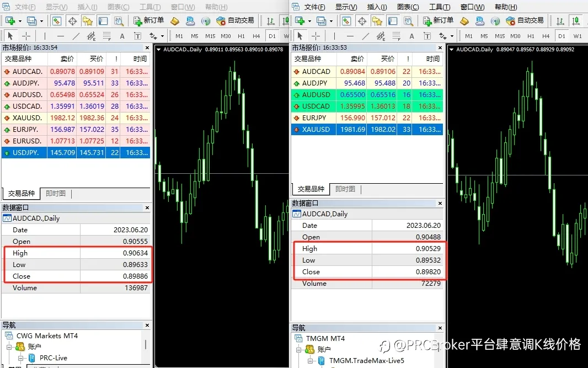
Task: Select the EURUSD. row in the market watch
Action: (76, 141)
